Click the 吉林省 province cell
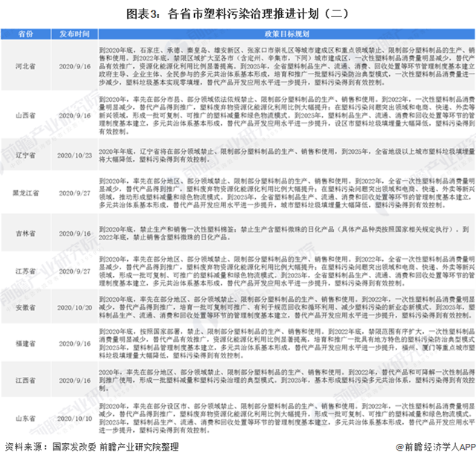Image resolution: width=476 pixels, height=461 pixels. click(x=26, y=232)
